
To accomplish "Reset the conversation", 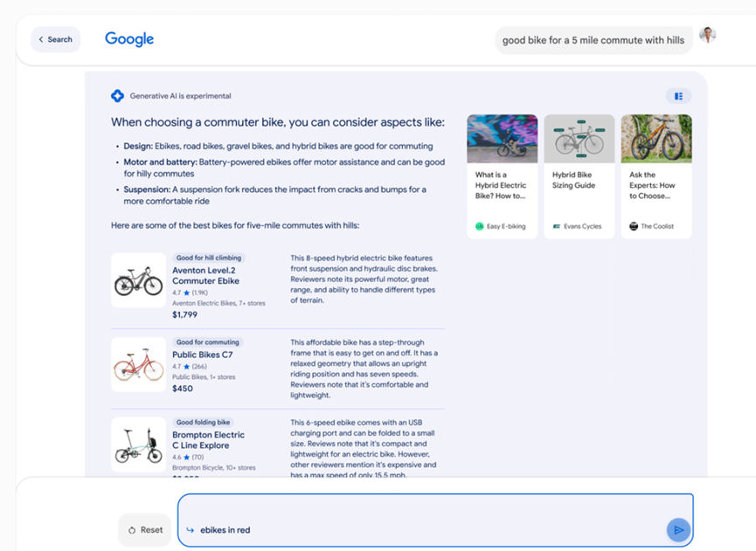I will pos(145,530).
